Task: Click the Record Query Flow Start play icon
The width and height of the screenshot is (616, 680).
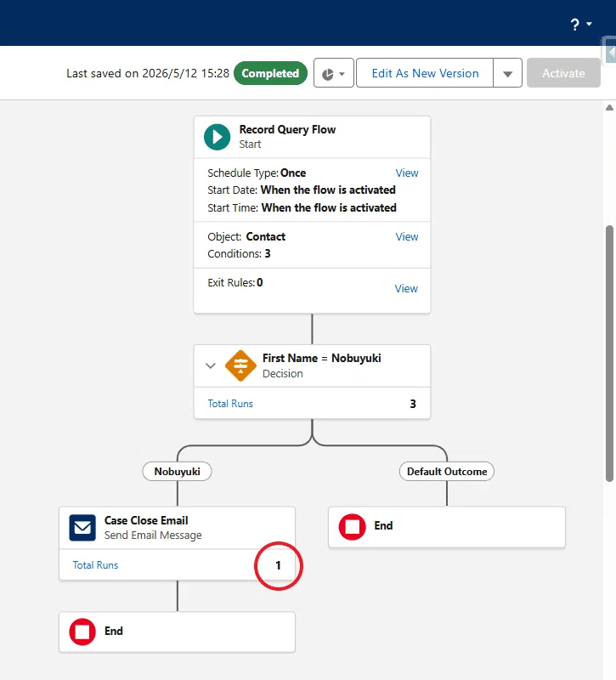Action: [218, 137]
